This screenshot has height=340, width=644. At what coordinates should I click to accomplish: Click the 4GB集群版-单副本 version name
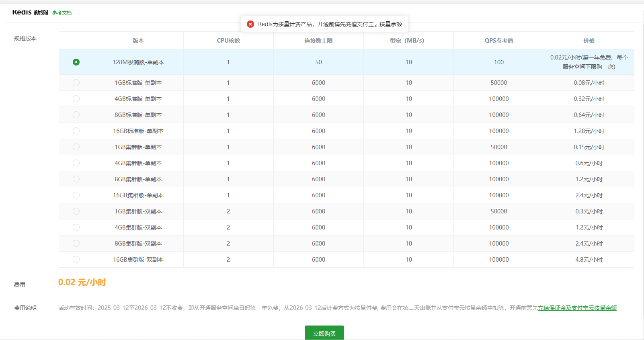point(138,163)
